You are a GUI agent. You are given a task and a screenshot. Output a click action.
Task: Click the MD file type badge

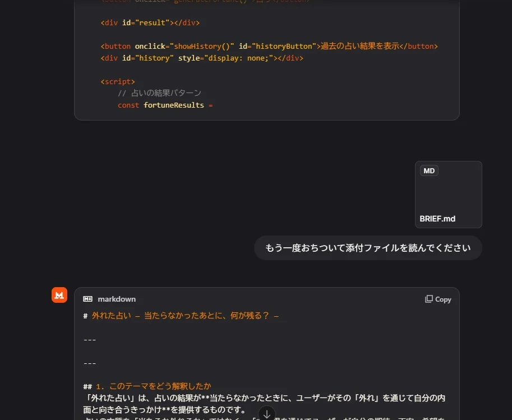coord(429,171)
